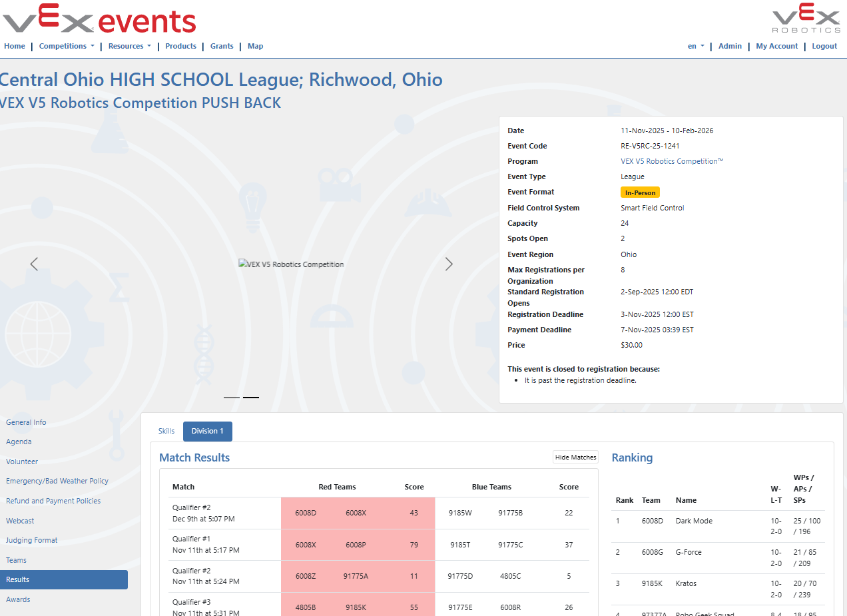Open Judging Format sidebar section
847x616 pixels.
coord(32,540)
